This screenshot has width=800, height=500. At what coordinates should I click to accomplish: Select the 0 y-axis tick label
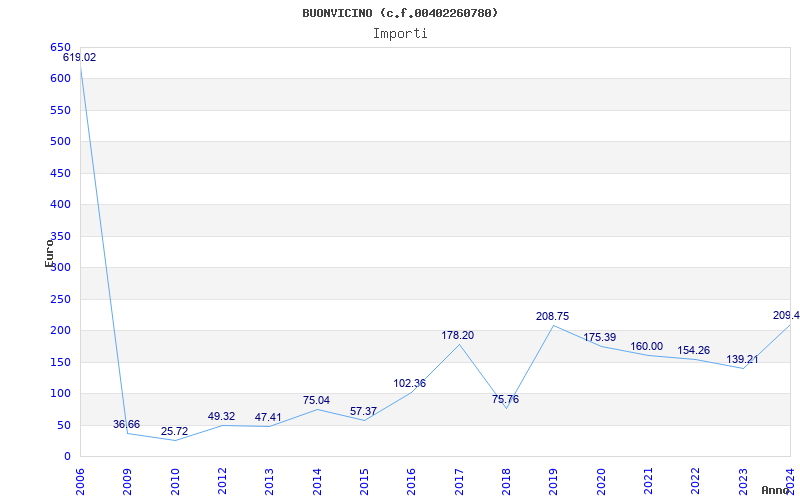(x=67, y=457)
